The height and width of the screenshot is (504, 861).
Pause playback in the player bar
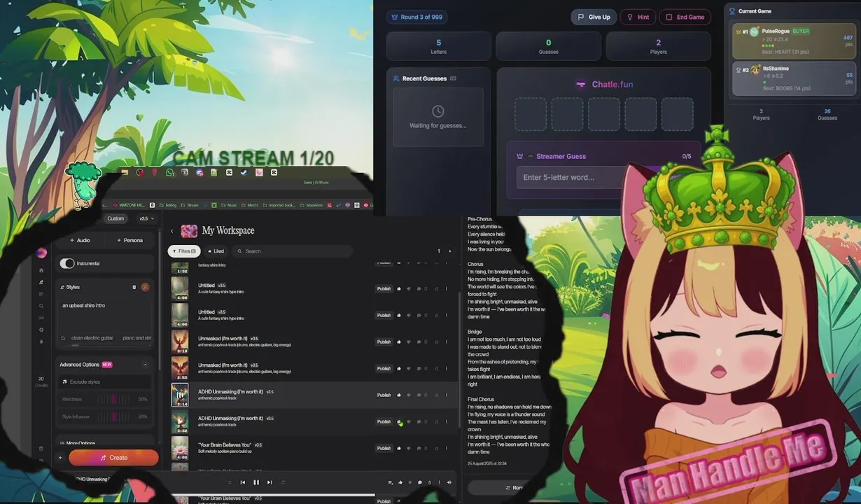256,482
